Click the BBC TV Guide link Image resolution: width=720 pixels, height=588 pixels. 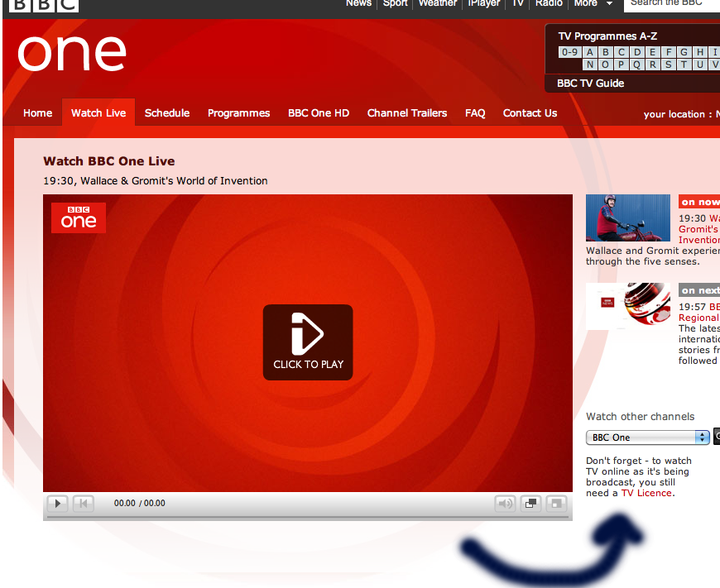pyautogui.click(x=591, y=84)
